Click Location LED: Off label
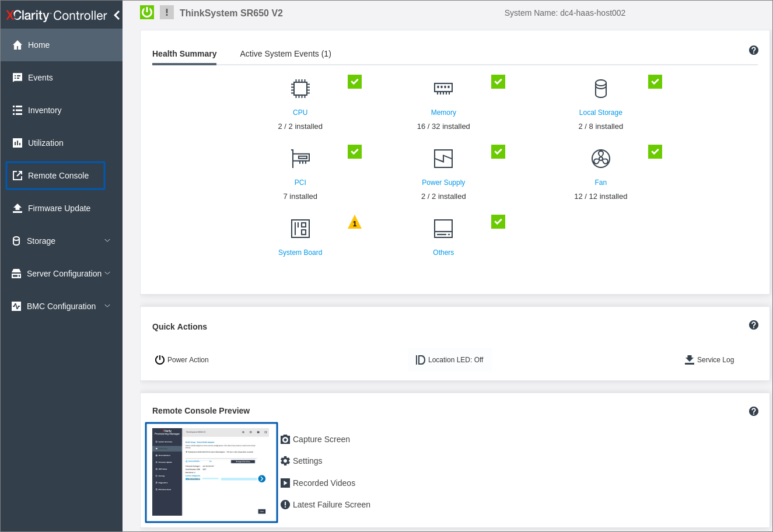This screenshot has width=773, height=532. (456, 360)
